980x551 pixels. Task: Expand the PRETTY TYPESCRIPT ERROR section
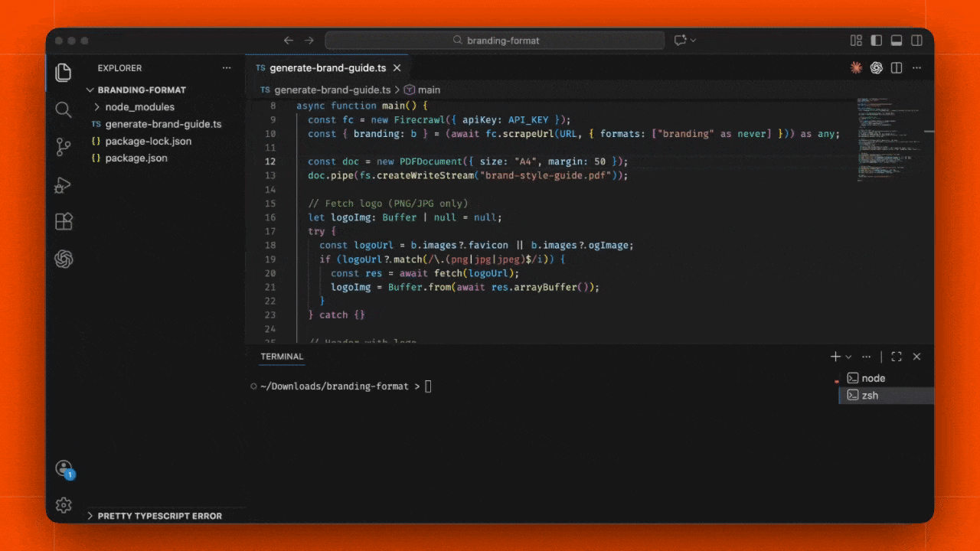pyautogui.click(x=159, y=516)
